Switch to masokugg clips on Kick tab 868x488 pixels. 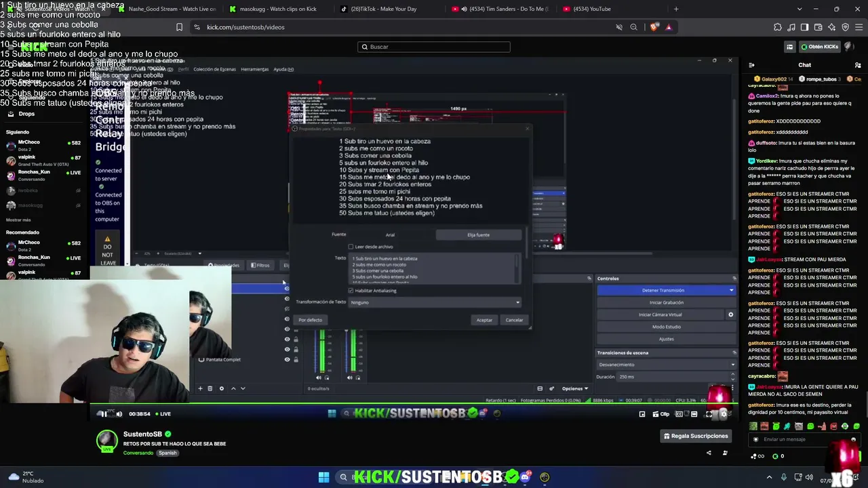[x=278, y=9]
